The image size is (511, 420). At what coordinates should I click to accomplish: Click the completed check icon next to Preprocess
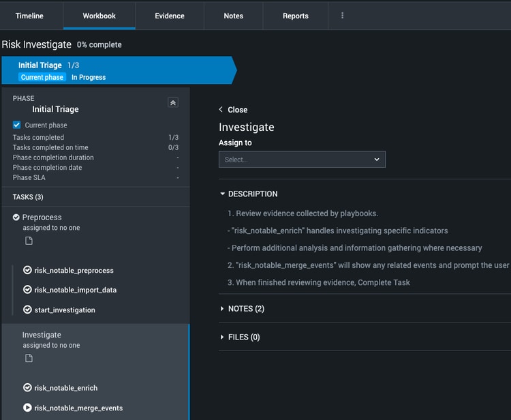16,217
